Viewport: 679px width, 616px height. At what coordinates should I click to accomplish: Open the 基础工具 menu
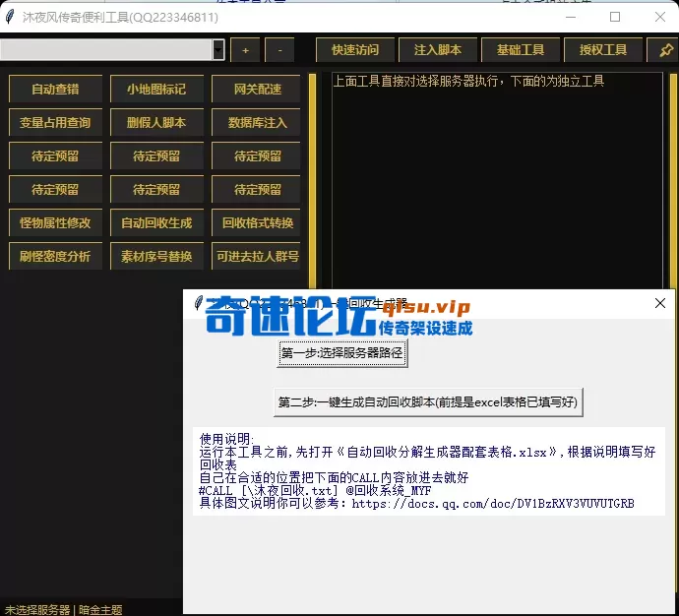click(x=521, y=50)
